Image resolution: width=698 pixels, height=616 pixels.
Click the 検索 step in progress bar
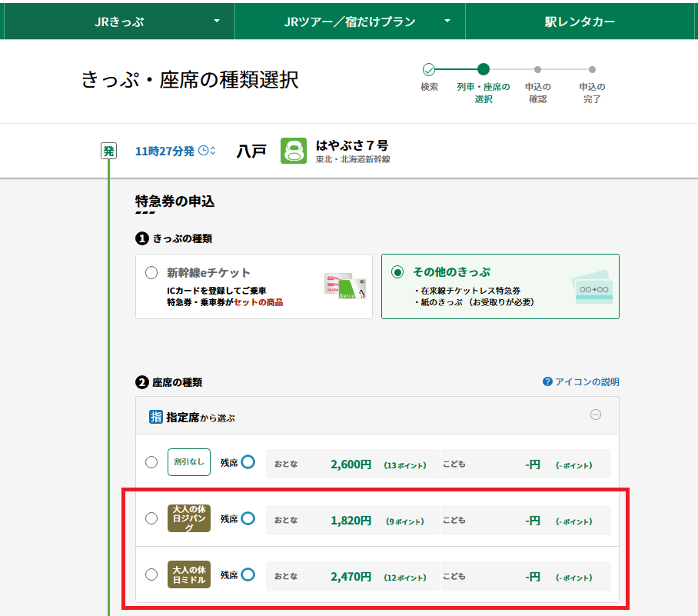tap(429, 70)
